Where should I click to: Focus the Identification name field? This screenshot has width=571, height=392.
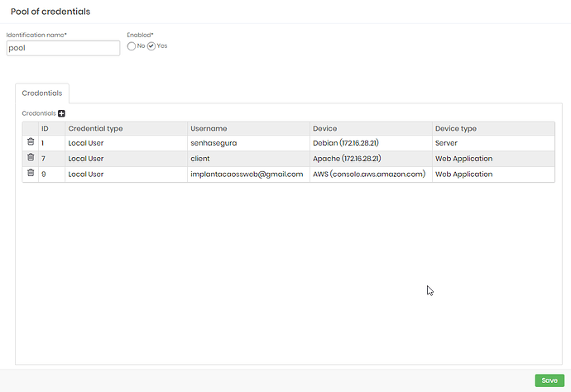63,48
